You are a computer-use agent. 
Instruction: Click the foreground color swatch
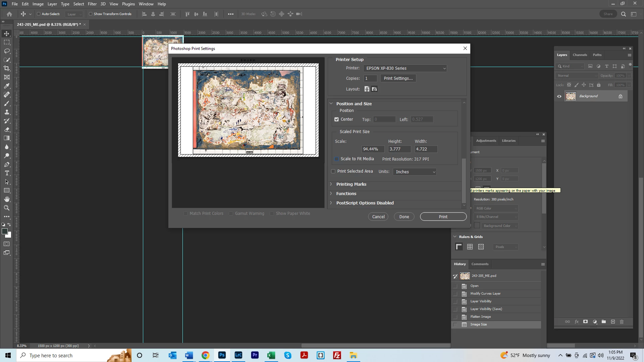click(x=5, y=231)
